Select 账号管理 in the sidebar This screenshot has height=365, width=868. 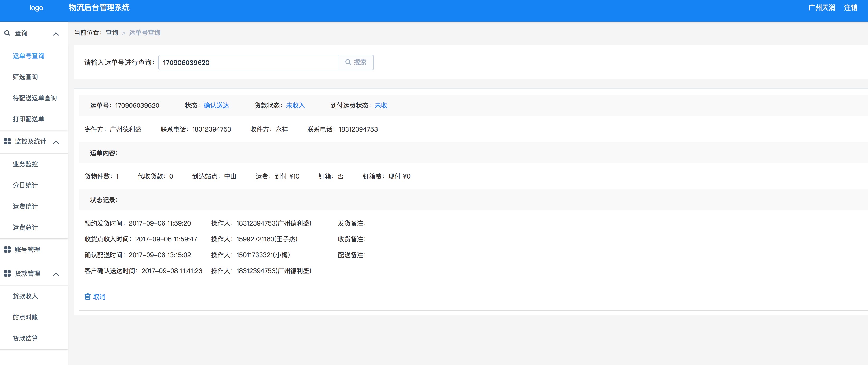27,250
